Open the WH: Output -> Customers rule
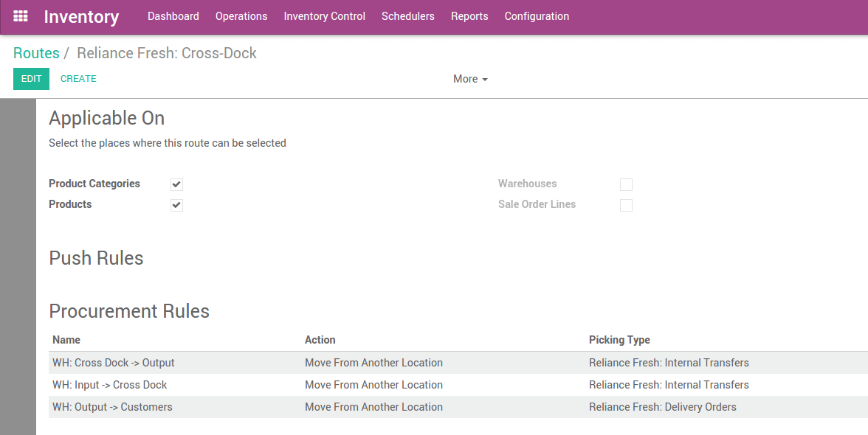Viewport: 868px width, 435px height. (x=112, y=406)
